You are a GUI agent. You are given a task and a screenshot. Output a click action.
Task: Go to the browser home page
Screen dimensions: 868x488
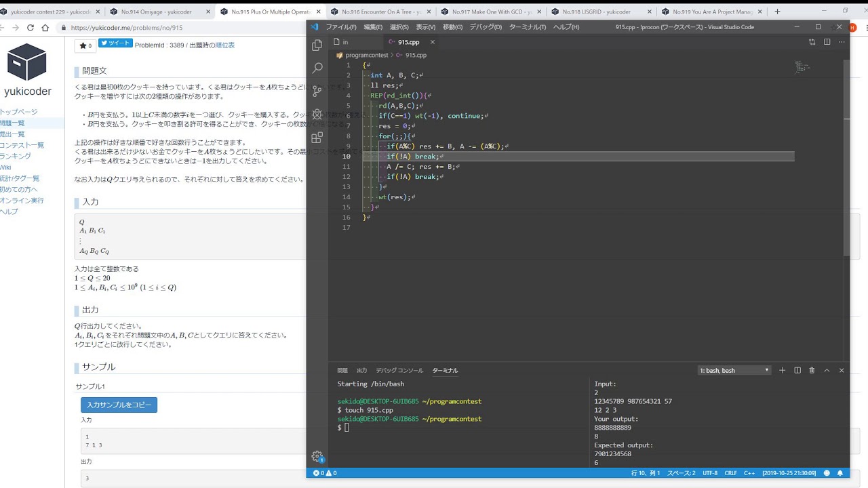45,28
